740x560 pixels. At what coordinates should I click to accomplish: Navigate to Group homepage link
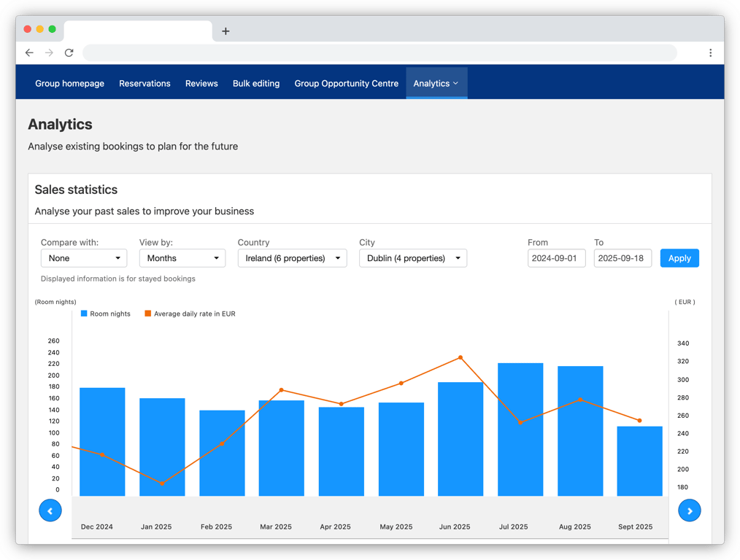point(69,83)
